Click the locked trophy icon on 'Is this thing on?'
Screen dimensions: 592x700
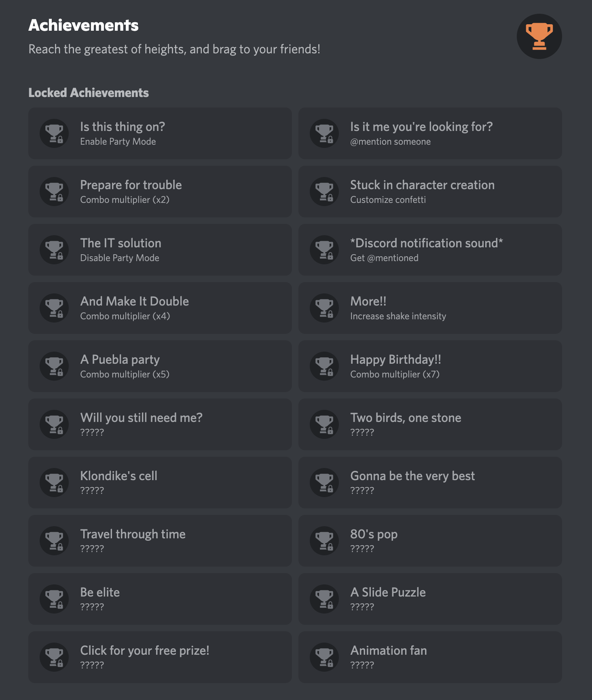coord(54,133)
